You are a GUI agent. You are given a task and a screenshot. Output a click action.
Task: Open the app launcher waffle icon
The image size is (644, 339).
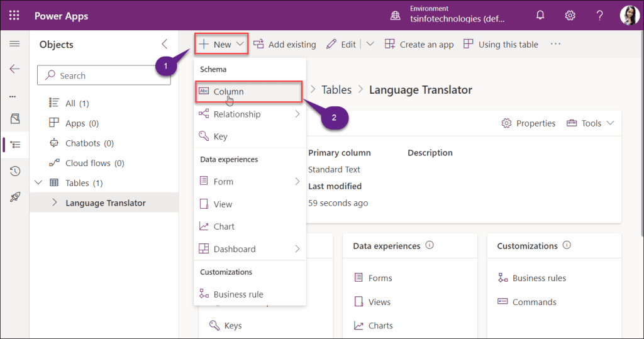pos(14,16)
